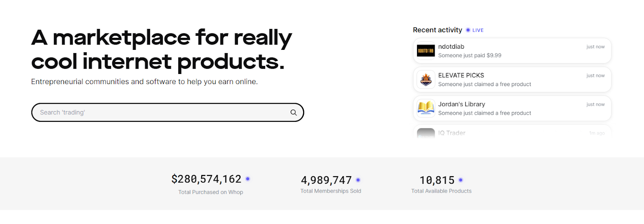Open the ndotdiab activity title

click(x=451, y=47)
